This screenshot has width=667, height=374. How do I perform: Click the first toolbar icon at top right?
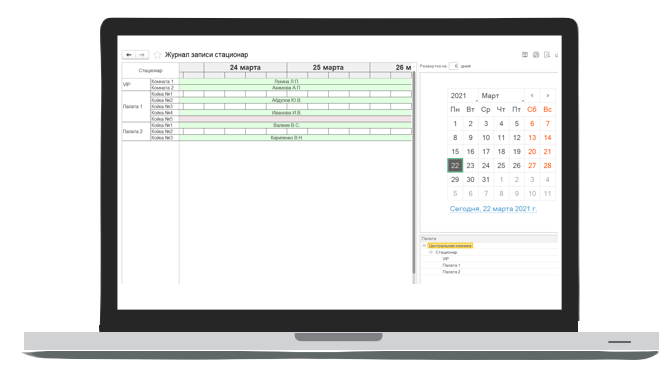pos(525,54)
